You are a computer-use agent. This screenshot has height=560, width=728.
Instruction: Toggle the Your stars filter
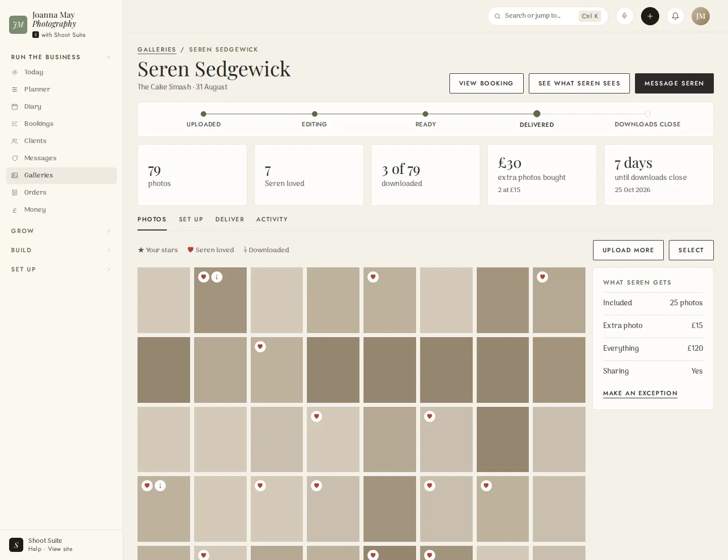[158, 250]
